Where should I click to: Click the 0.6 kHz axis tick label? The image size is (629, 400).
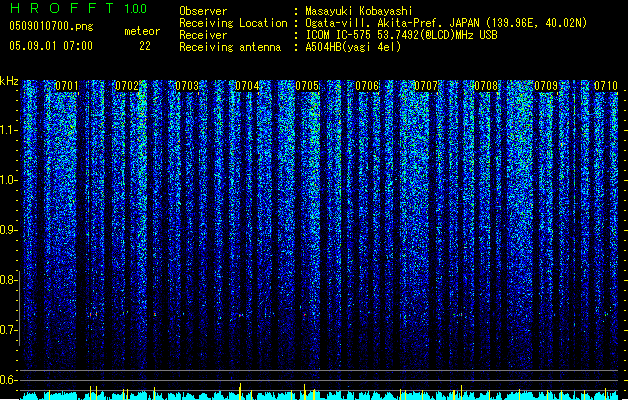[x=8, y=380]
